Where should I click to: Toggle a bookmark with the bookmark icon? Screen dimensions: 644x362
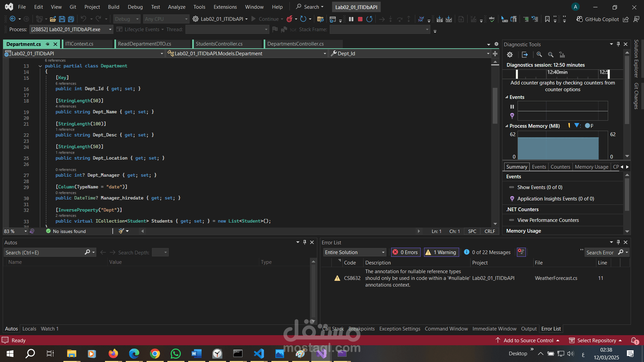click(547, 19)
